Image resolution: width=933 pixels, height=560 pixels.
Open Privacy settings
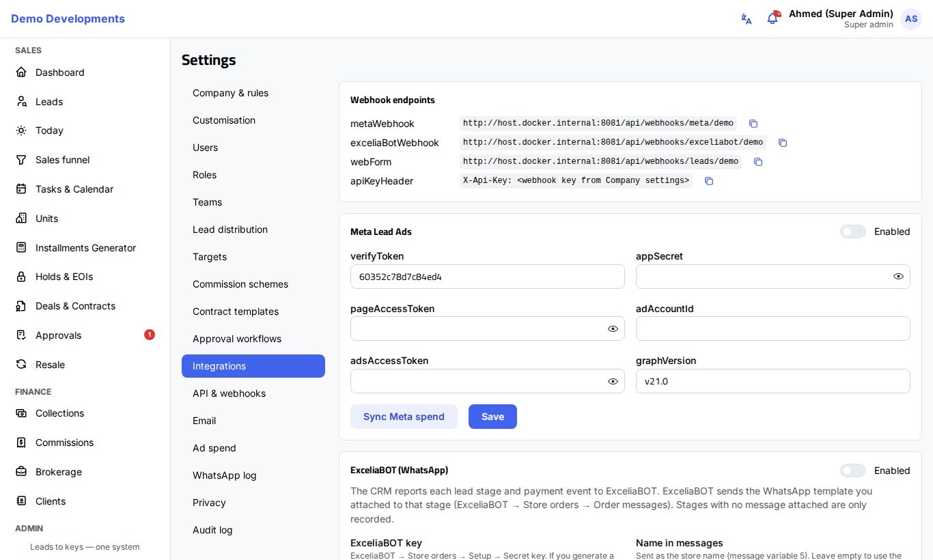click(x=253, y=503)
